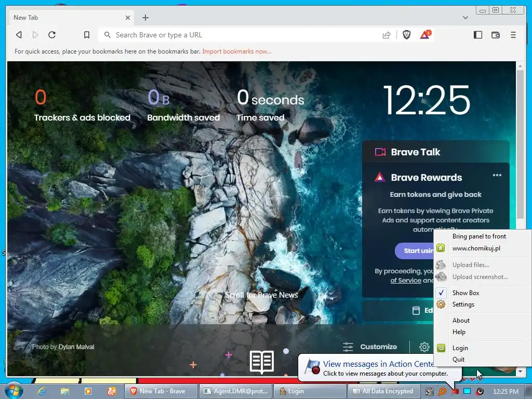Open the taskbar clock showing 12:25 PM
Screen dimensions: 532x399
click(506, 392)
